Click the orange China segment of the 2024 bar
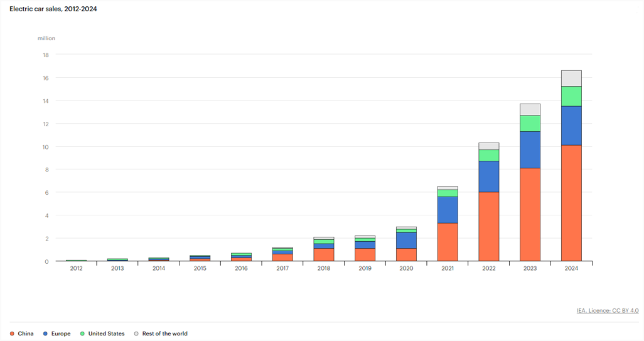Viewport: 644px width, 341px height. pyautogui.click(x=571, y=203)
